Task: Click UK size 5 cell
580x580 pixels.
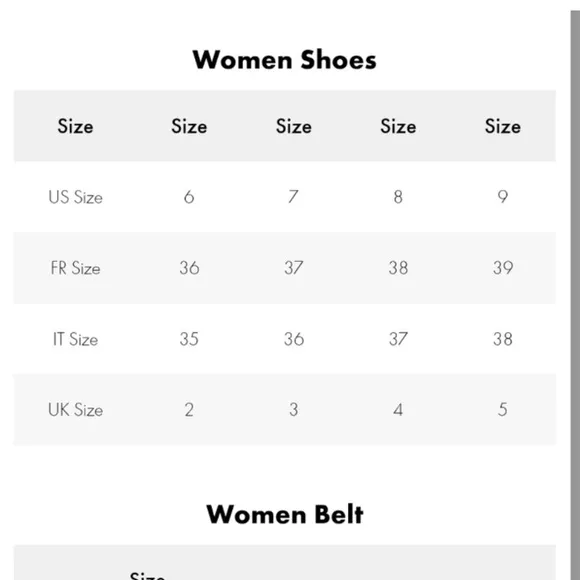Action: point(503,410)
